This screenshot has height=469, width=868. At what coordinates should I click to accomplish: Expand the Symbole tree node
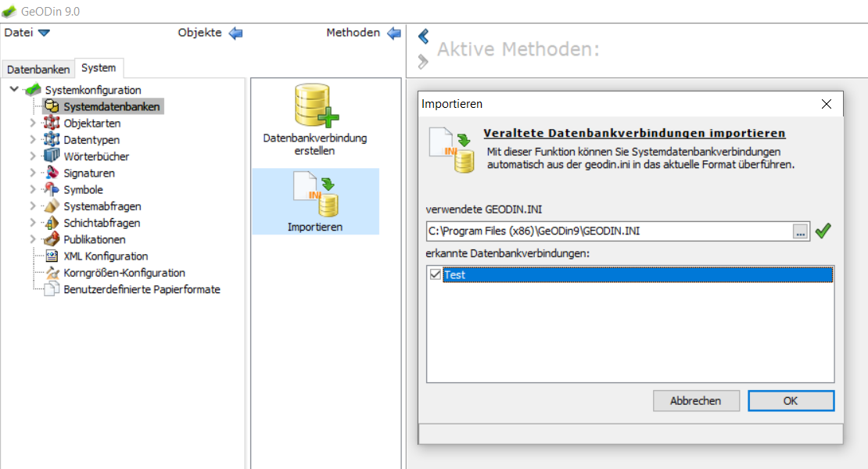click(33, 189)
